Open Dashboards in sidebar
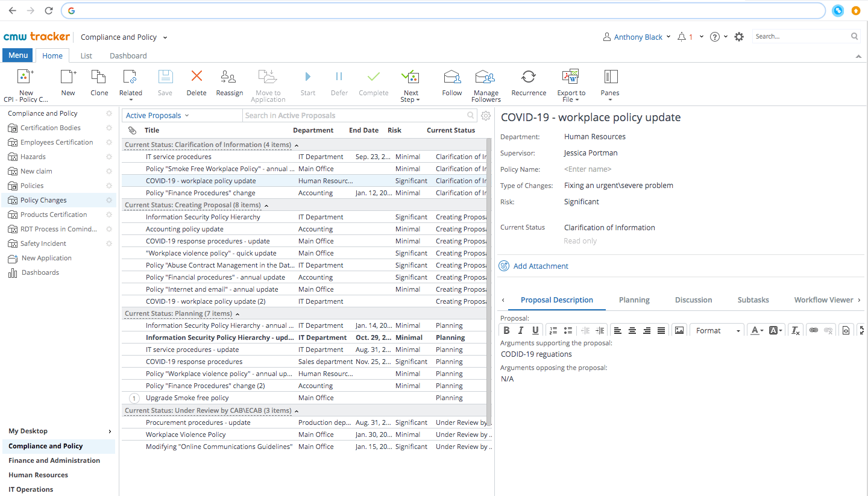Image resolution: width=868 pixels, height=496 pixels. pyautogui.click(x=40, y=272)
